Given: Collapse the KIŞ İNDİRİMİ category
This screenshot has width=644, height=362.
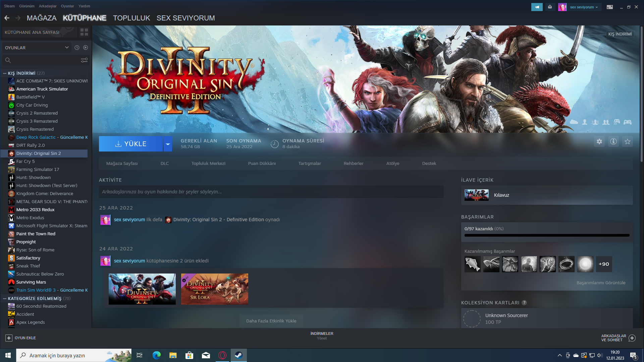Looking at the screenshot, I should [5, 73].
